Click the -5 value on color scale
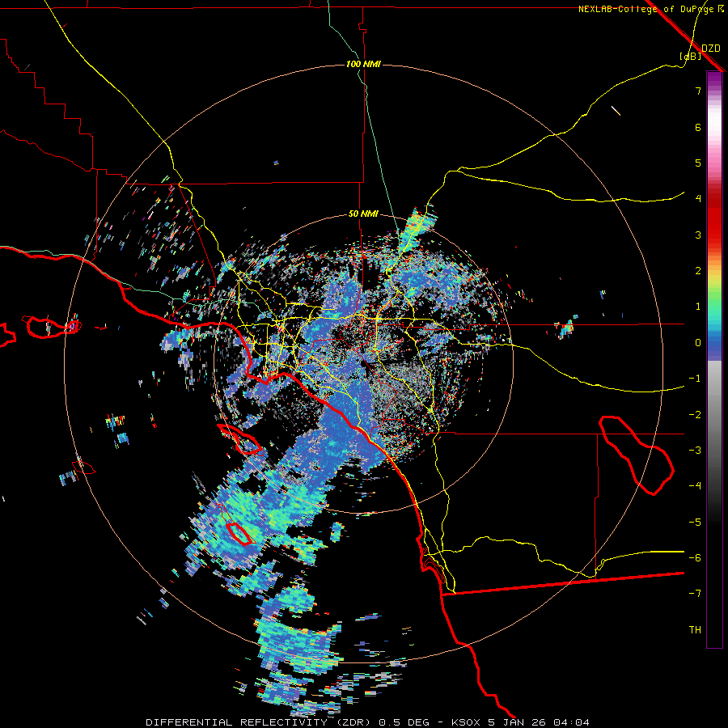Viewport: 728px width, 728px height. 695,523
